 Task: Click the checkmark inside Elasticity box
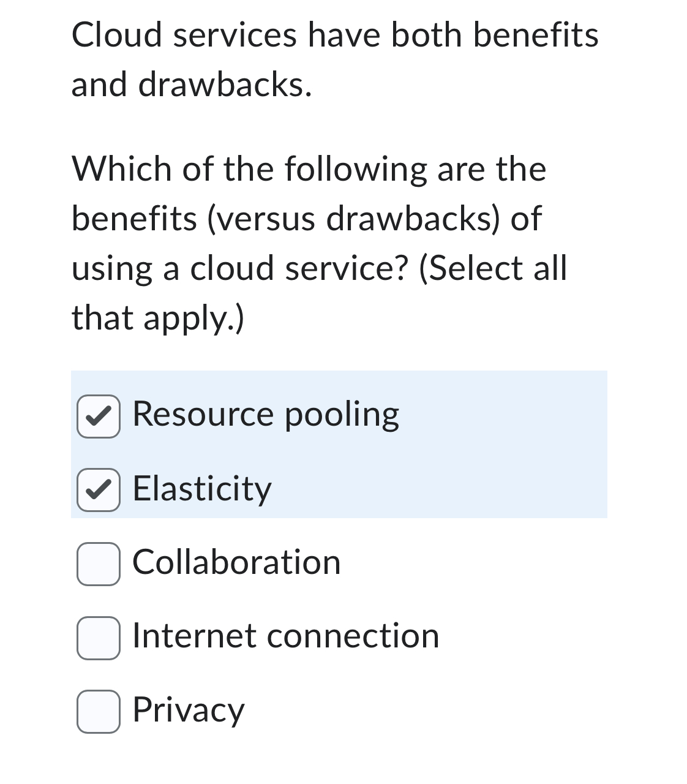98,489
